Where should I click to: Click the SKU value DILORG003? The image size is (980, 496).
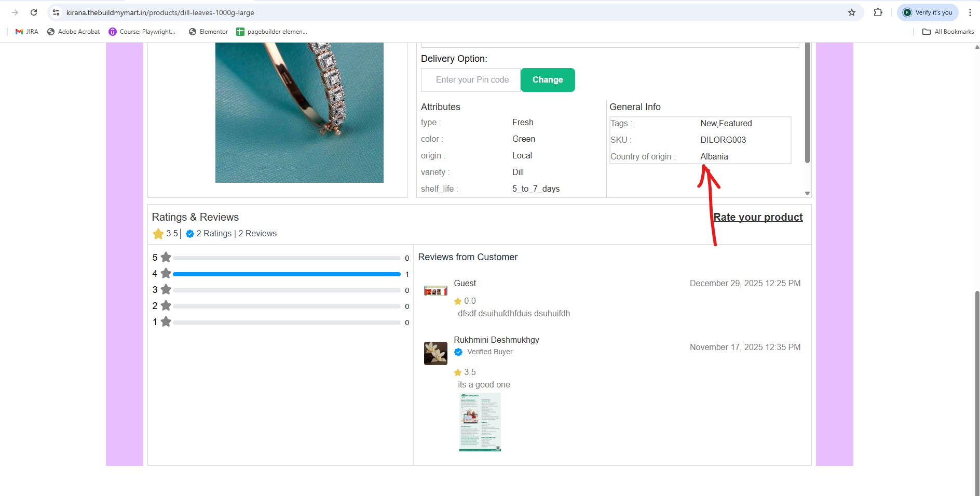[x=723, y=140]
